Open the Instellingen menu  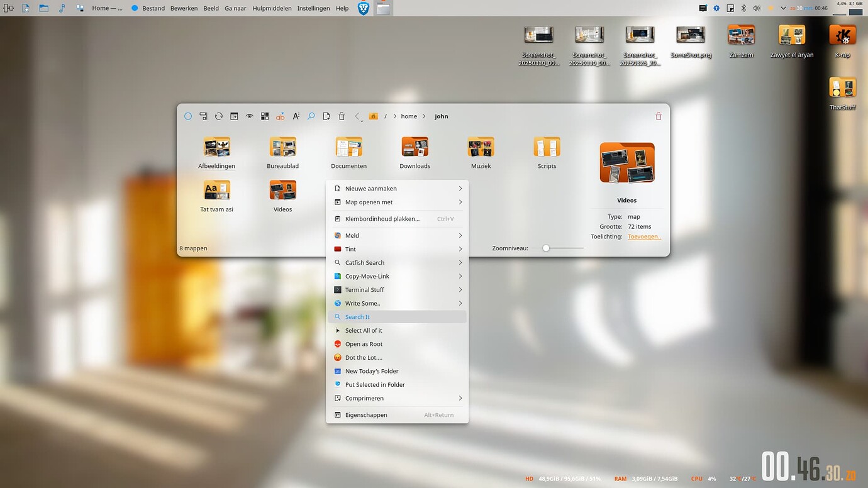pyautogui.click(x=313, y=8)
